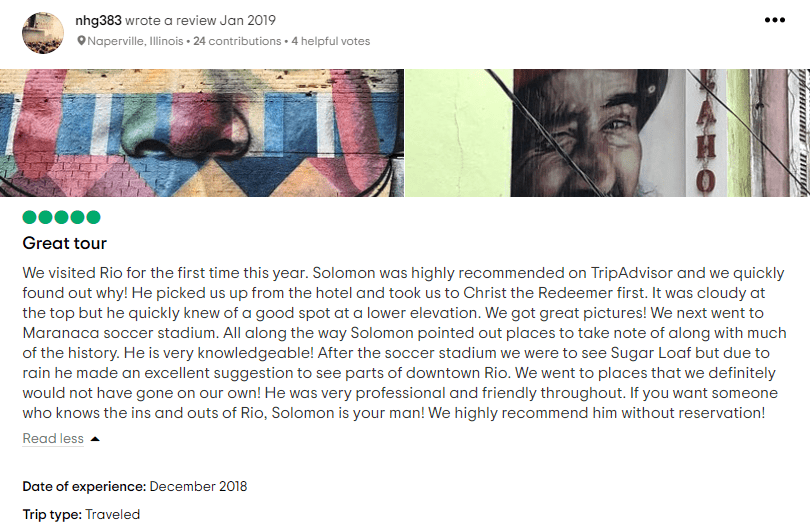
Task: Open the mural photo of man in cap
Action: click(x=607, y=133)
